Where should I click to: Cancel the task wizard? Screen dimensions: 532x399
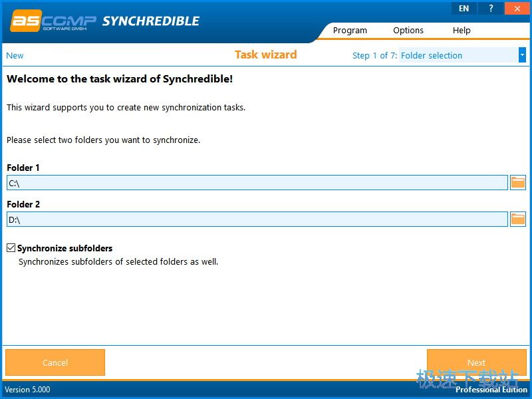pyautogui.click(x=55, y=362)
